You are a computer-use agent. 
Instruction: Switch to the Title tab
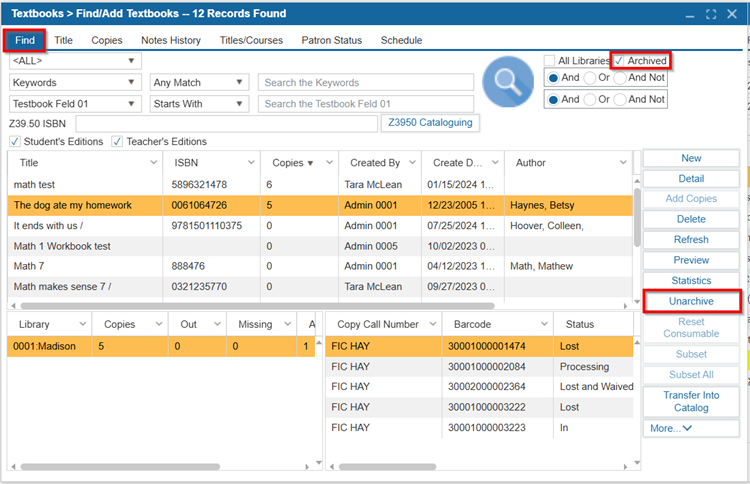click(x=64, y=40)
